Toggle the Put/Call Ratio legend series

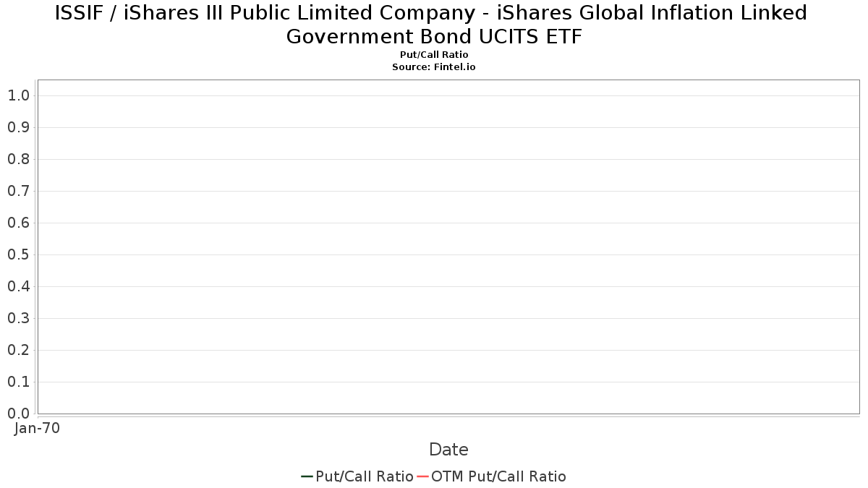(x=364, y=476)
